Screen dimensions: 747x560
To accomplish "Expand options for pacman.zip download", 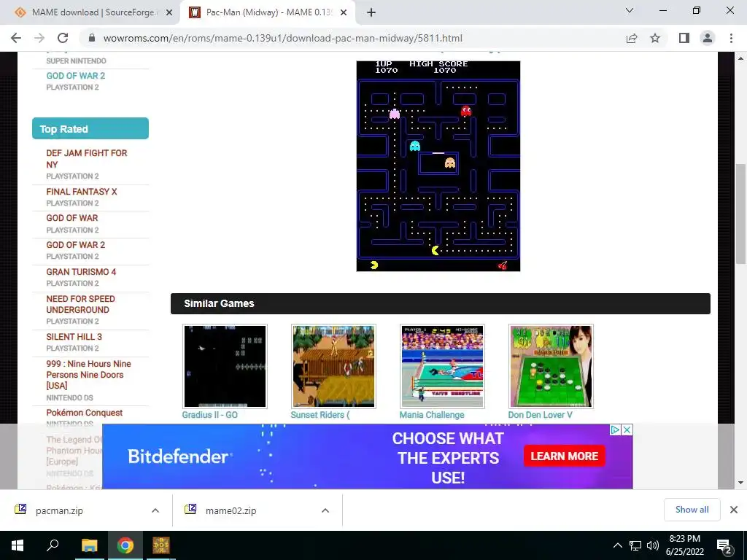I will click(x=155, y=510).
